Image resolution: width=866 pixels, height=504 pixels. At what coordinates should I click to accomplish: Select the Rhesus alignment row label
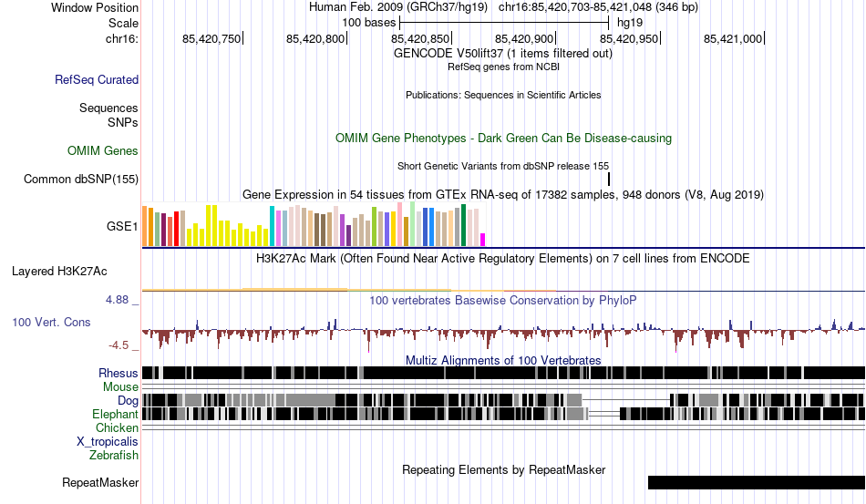119,373
